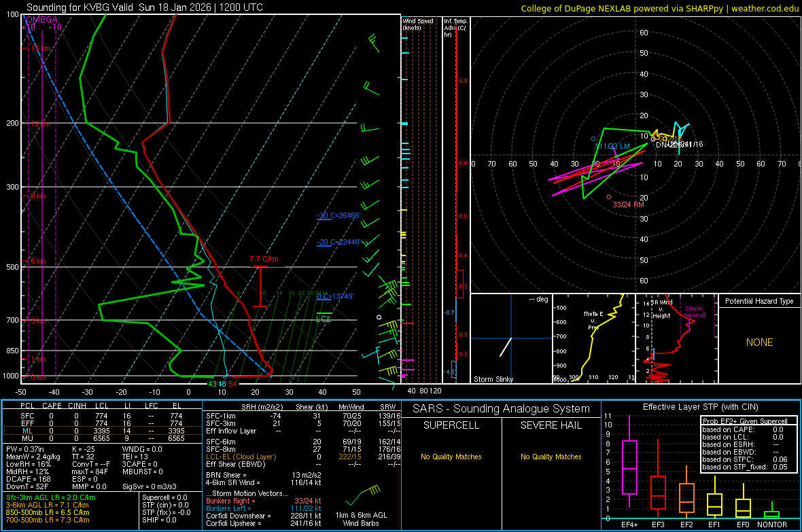Image resolution: width=802 pixels, height=532 pixels.
Task: Click the SR Wind v. Height label
Action: [661, 309]
